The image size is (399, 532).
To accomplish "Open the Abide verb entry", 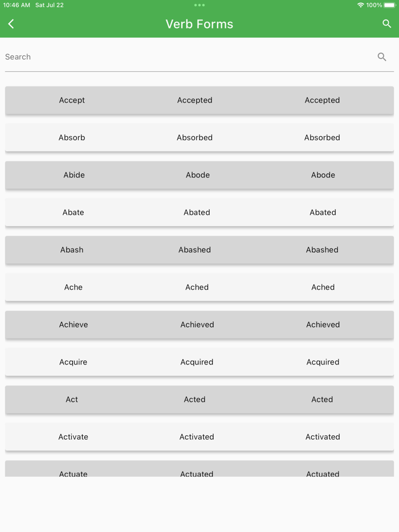I will pos(199,175).
